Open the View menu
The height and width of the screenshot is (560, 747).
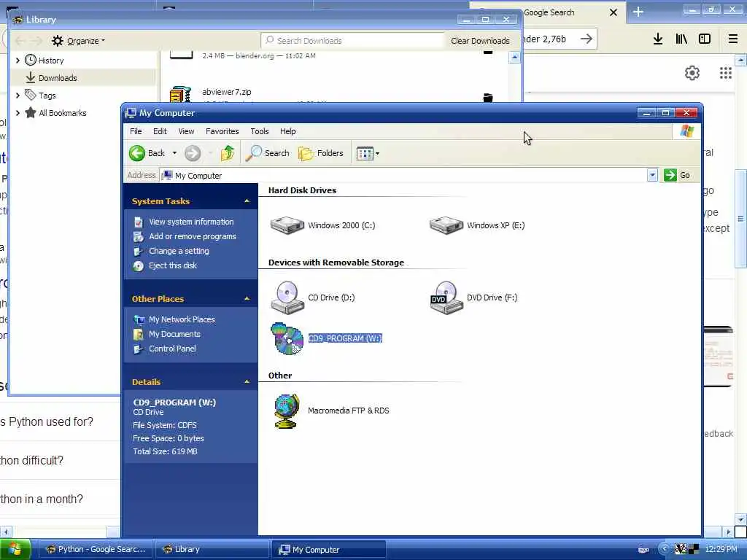pyautogui.click(x=186, y=131)
